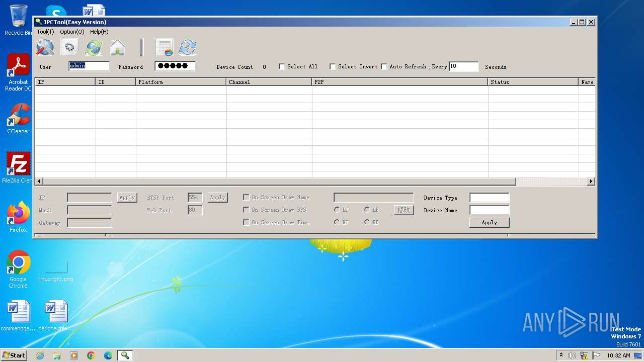
Task: Click the search devices toolbar icon
Action: pos(45,48)
